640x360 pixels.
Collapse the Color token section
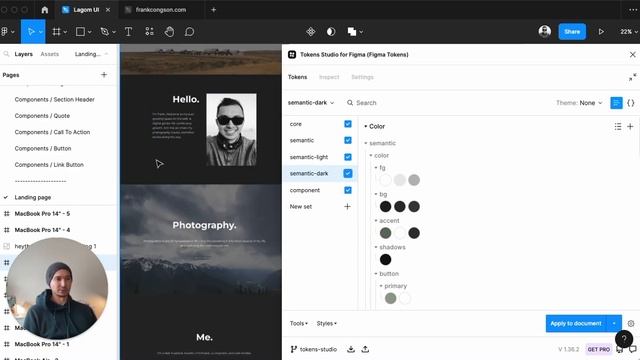click(x=366, y=127)
